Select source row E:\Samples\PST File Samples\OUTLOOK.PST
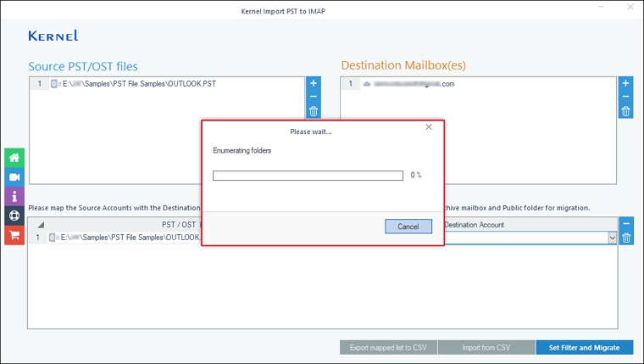 click(167, 83)
